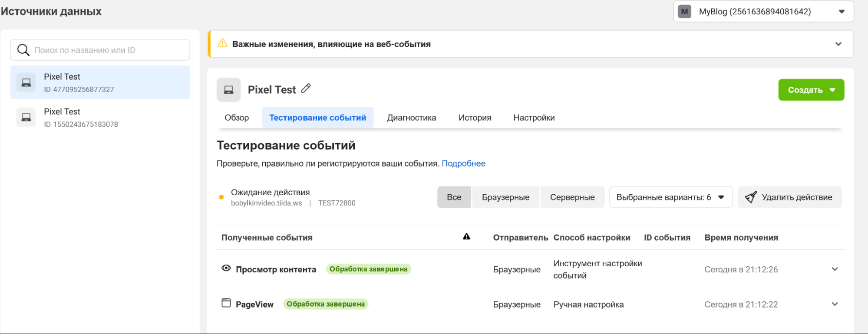Screen dimensions: 868x334
Task: Select Pixel Test with ID 477095256877327
Action: pyautogui.click(x=100, y=82)
